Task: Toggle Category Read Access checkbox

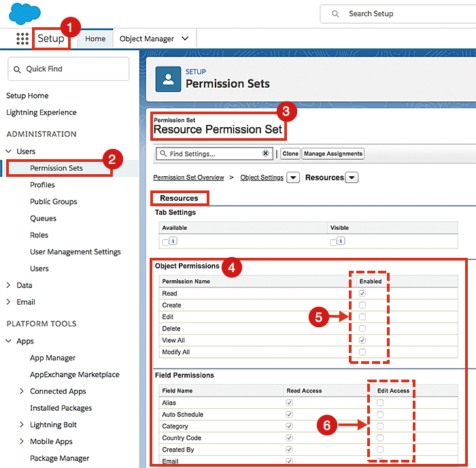Action: 289,426
